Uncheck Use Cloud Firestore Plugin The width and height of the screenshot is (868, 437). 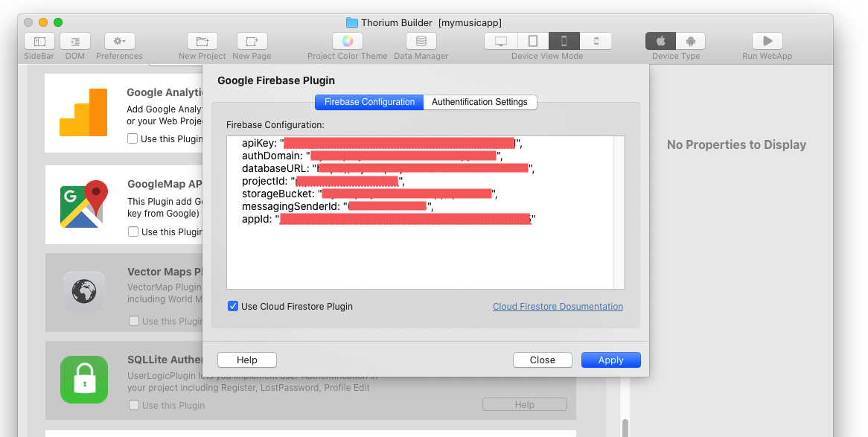[233, 306]
